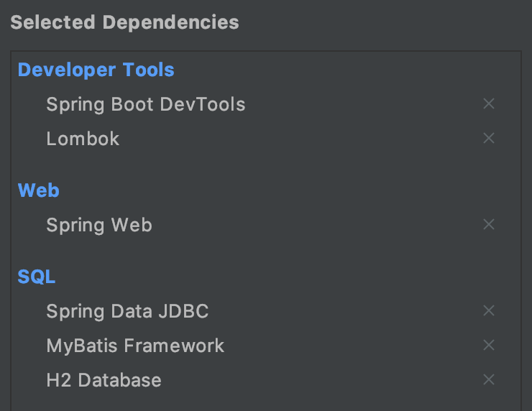
Task: Remove the H2 Database dependency
Action: click(x=489, y=379)
